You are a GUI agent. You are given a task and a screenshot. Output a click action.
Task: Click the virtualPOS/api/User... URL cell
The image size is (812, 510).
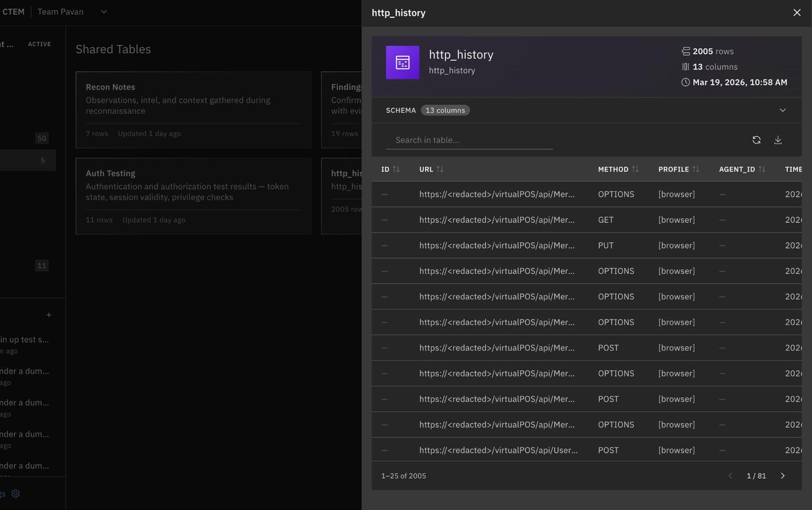coord(498,450)
